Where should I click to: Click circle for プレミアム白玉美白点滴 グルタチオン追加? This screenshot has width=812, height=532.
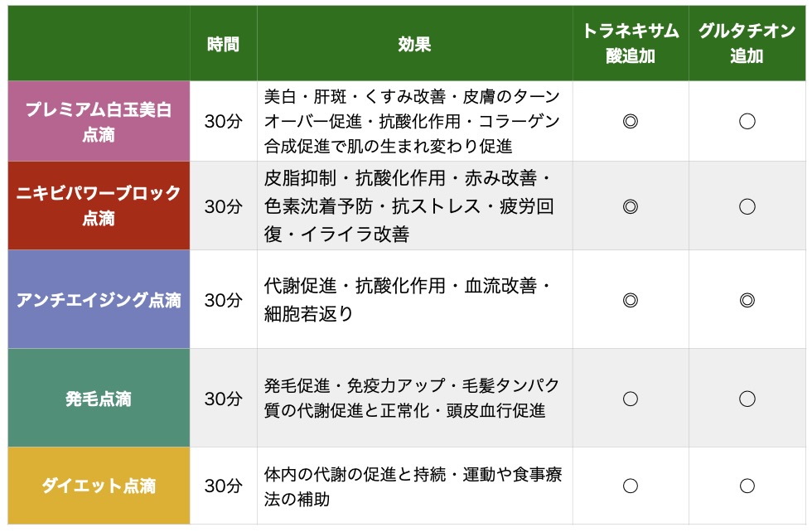747,122
